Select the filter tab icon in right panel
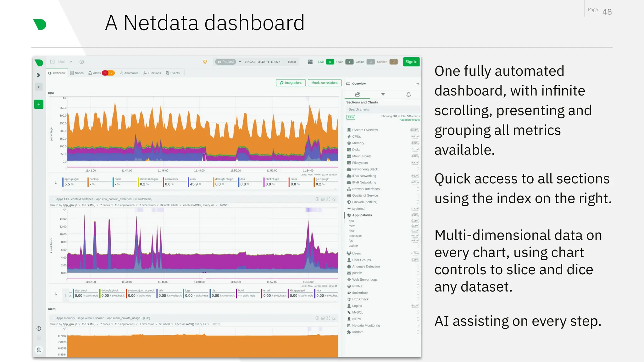This screenshot has width=644, height=362. 383,94
